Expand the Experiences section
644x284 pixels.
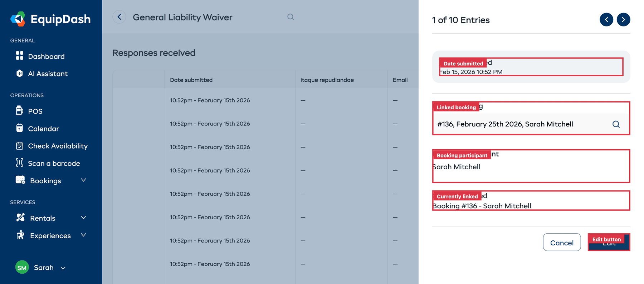click(x=83, y=235)
